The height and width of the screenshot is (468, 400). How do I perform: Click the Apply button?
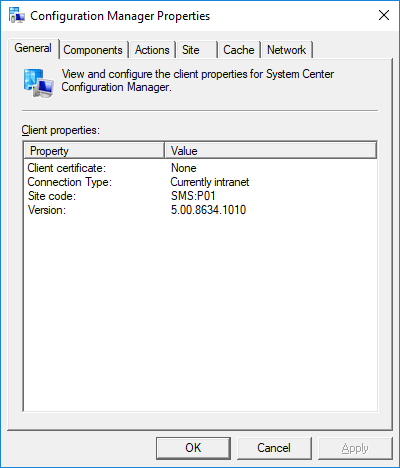coord(355,448)
